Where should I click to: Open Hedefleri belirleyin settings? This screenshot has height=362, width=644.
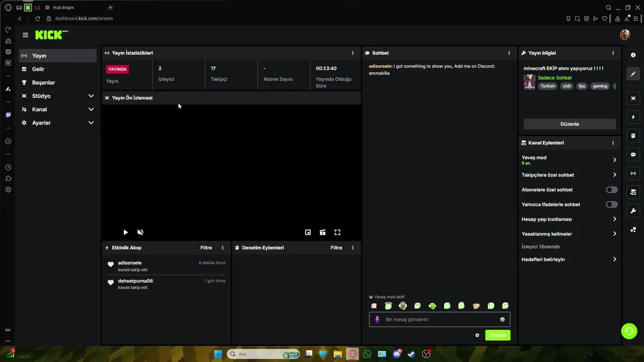[x=569, y=259]
